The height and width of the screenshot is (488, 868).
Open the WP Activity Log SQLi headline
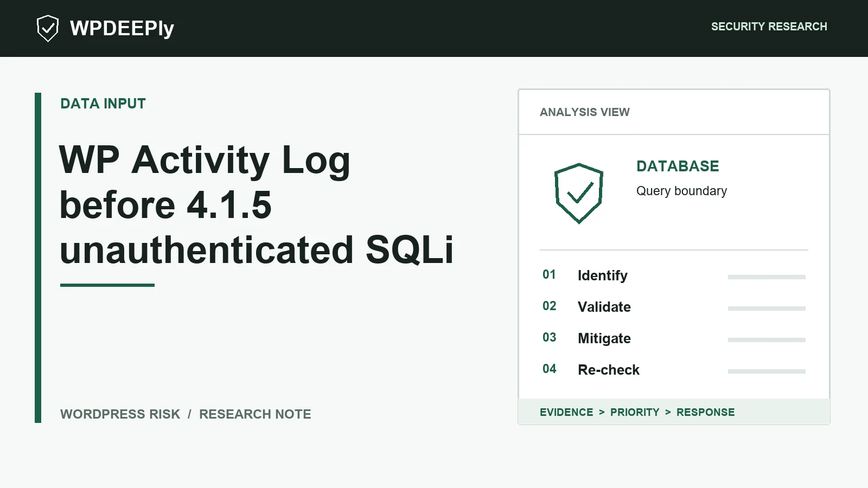[257, 205]
